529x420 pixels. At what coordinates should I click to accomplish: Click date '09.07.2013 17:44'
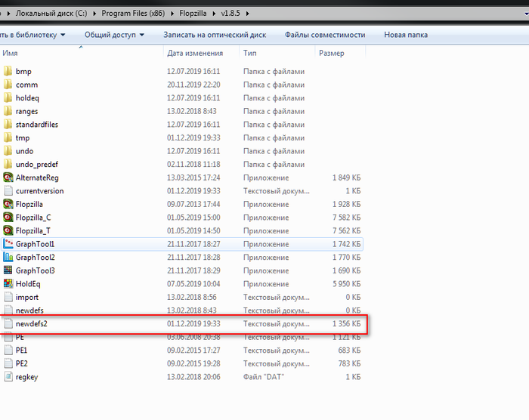tap(193, 204)
